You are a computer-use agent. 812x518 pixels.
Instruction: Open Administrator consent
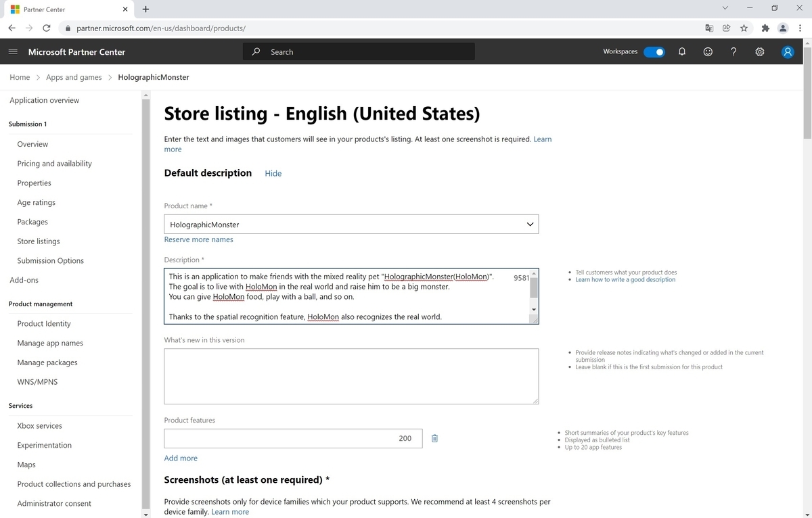click(x=54, y=503)
